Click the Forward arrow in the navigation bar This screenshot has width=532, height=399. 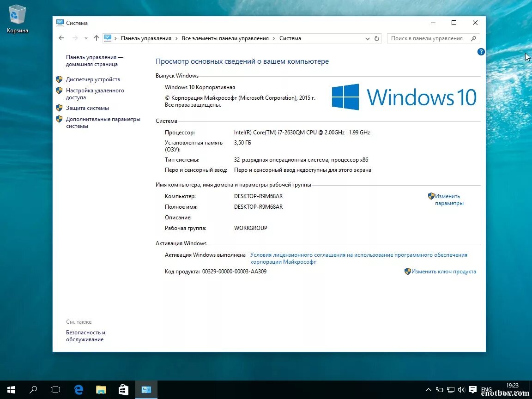tap(75, 38)
